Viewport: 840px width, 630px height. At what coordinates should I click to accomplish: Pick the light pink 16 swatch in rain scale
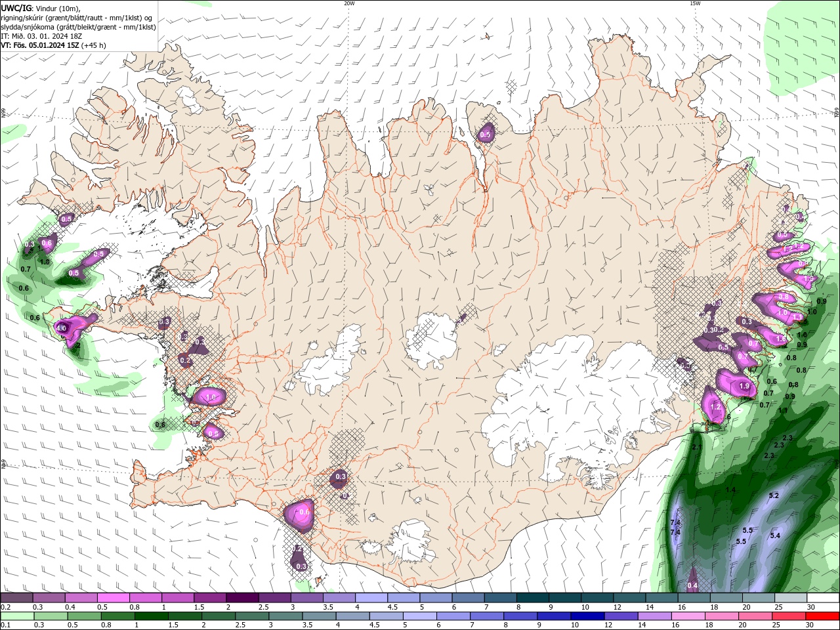coord(688,616)
